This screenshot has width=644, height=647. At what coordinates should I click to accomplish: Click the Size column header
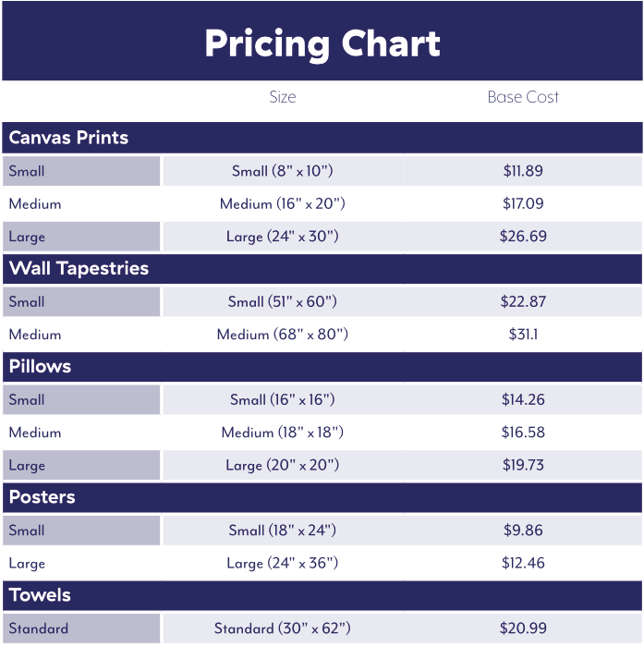(282, 97)
